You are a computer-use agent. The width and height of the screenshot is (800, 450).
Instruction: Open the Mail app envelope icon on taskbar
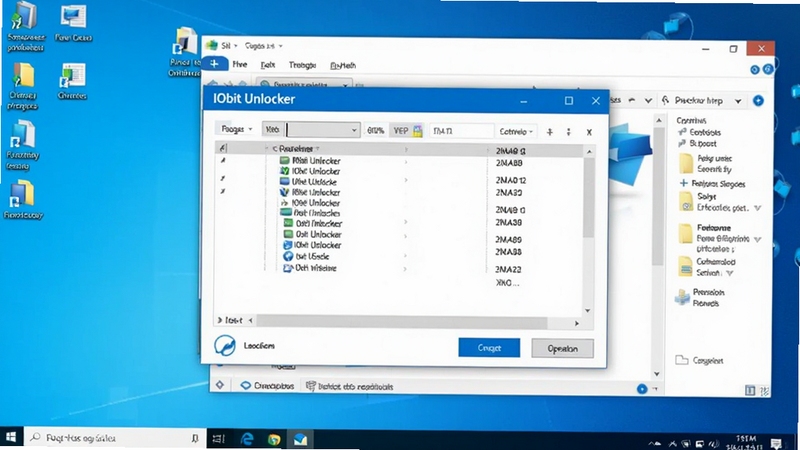(300, 439)
